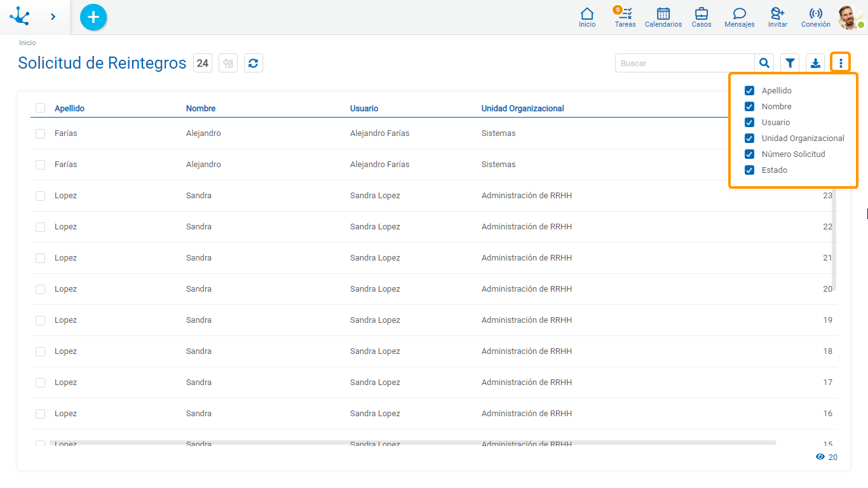
Task: Click 'Administración de RRHH' in row 17
Action: [527, 383]
